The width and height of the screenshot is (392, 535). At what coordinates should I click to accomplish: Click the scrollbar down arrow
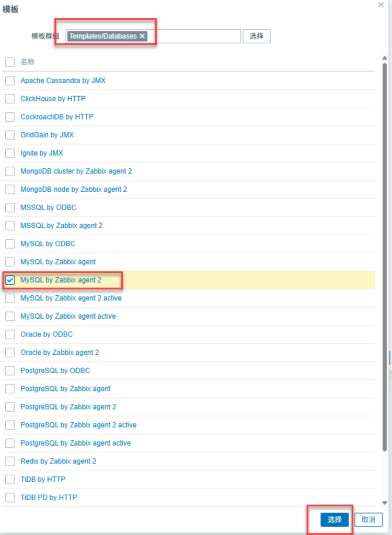click(x=385, y=503)
